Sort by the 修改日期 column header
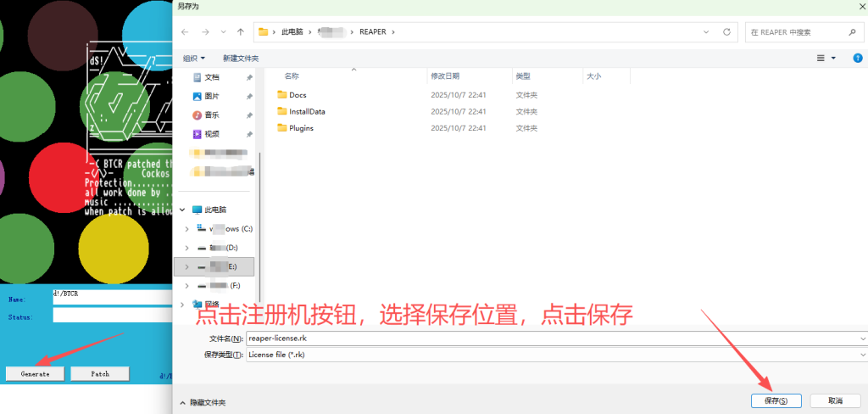Image resolution: width=868 pixels, height=414 pixels. tap(445, 76)
